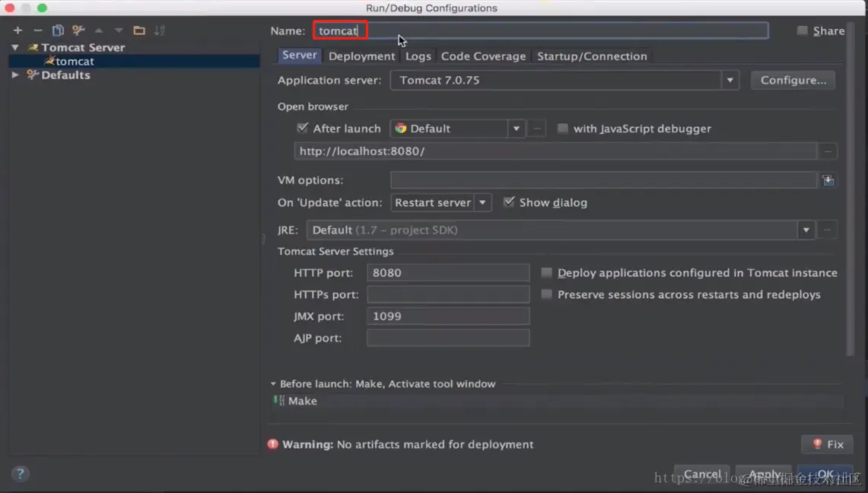The image size is (868, 493).
Task: Open the JRE dropdown arrow
Action: point(806,231)
